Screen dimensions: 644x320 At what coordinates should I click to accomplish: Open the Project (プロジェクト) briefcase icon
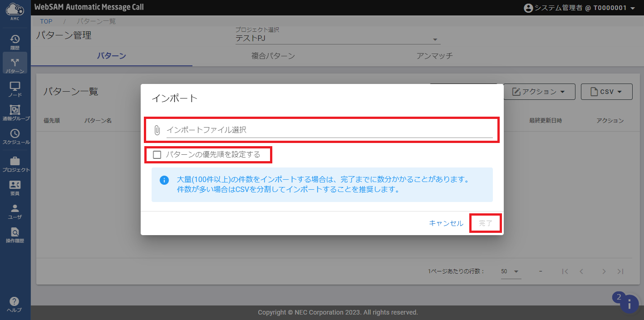click(15, 164)
